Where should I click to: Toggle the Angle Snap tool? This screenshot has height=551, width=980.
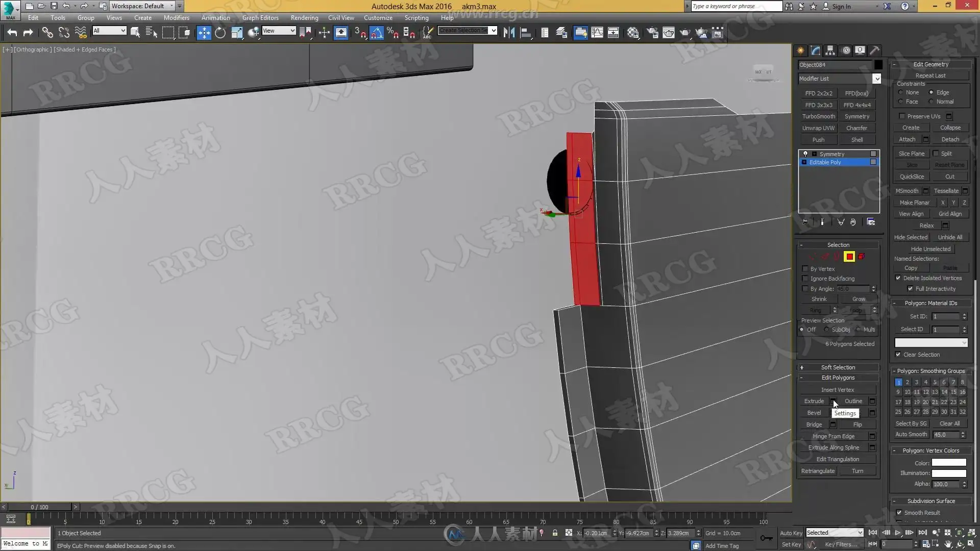tap(376, 33)
